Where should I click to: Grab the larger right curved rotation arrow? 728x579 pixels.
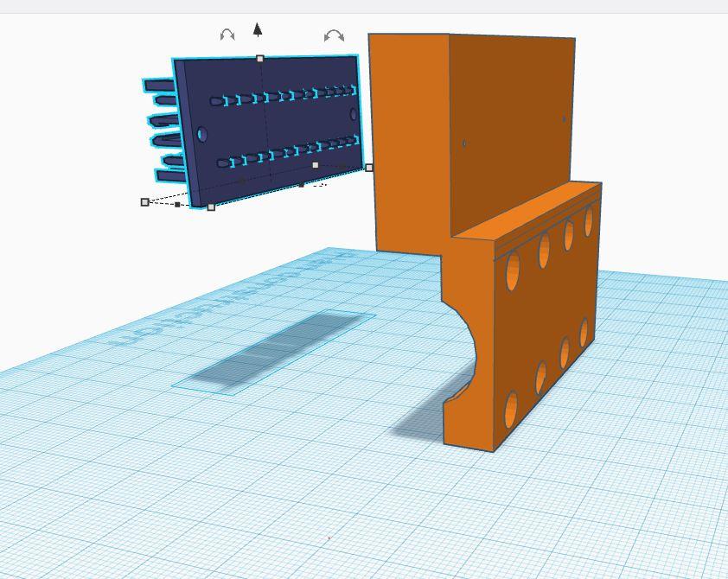click(335, 35)
